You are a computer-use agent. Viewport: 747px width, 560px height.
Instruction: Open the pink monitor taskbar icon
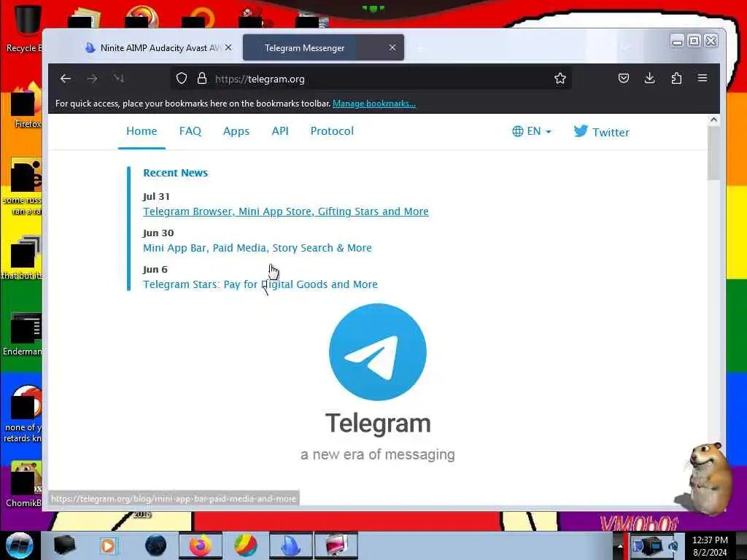(x=336, y=545)
